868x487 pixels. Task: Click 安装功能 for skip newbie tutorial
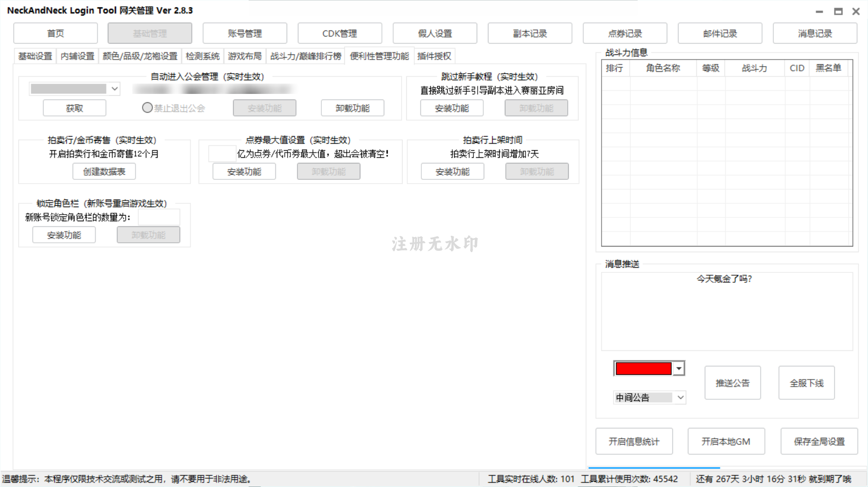click(x=452, y=108)
